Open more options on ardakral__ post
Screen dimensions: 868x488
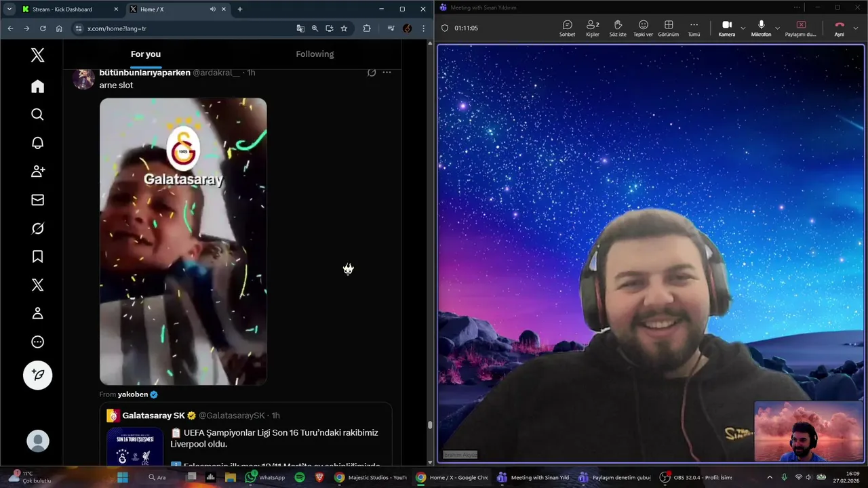point(387,73)
